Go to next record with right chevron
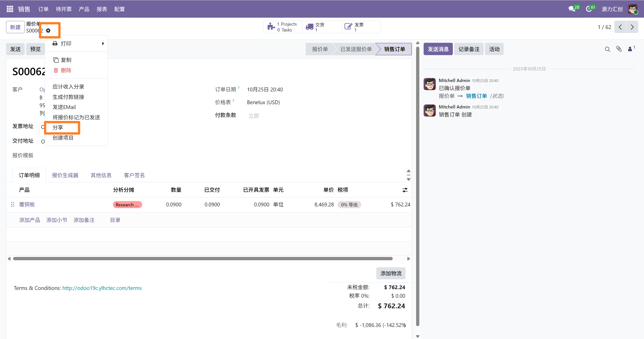This screenshot has width=644, height=339. click(632, 27)
